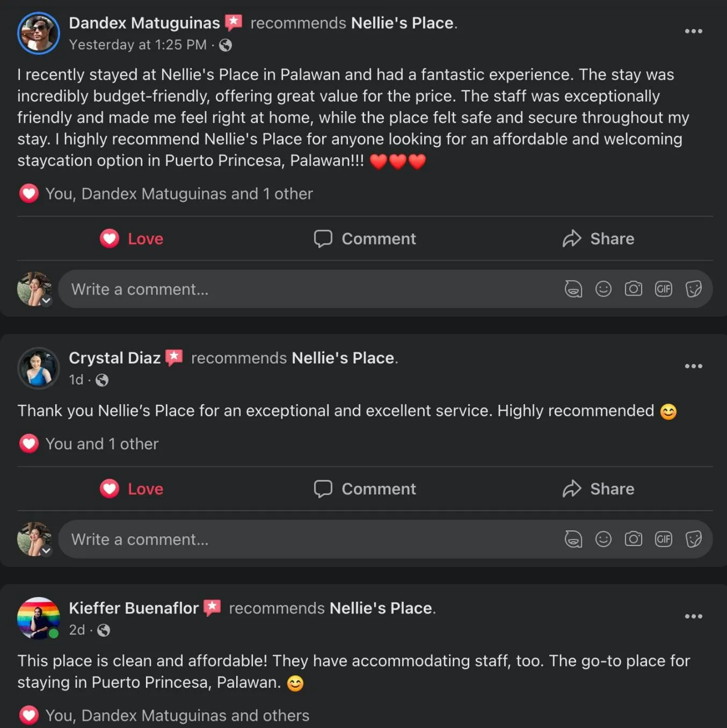Open sticker picker in Crystal Diaz comment box
727x728 pixels.
click(693, 539)
